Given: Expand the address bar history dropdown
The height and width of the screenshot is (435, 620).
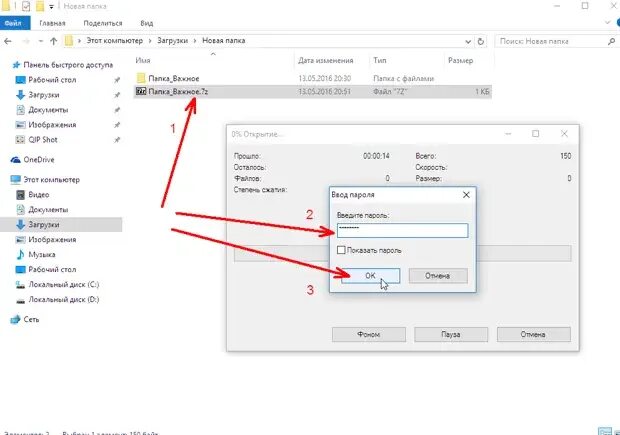Looking at the screenshot, I should pos(468,41).
